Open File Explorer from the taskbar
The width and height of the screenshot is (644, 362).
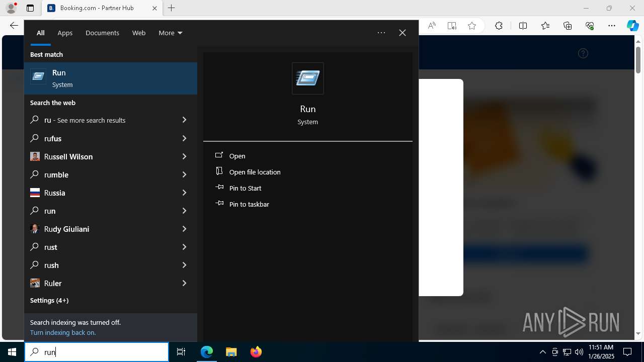pos(231,352)
